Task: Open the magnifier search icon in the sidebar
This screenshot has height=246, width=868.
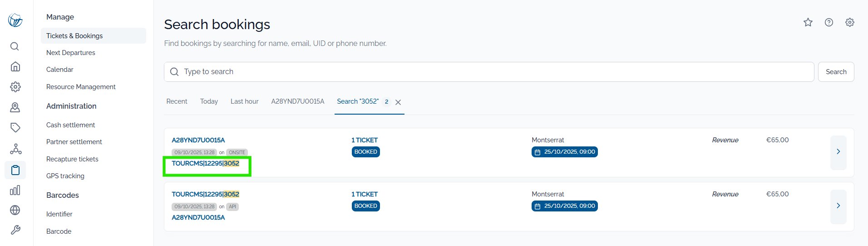Action: [15, 46]
